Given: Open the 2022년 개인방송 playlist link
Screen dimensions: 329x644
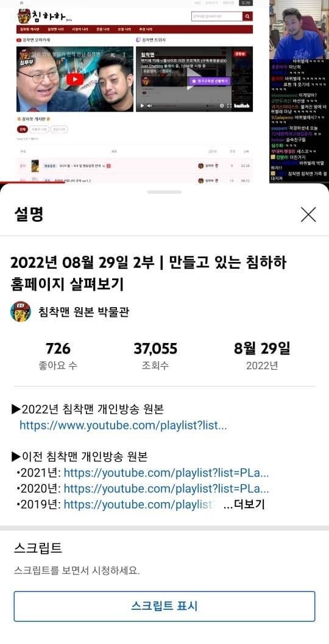Looking at the screenshot, I should pyautogui.click(x=123, y=425).
